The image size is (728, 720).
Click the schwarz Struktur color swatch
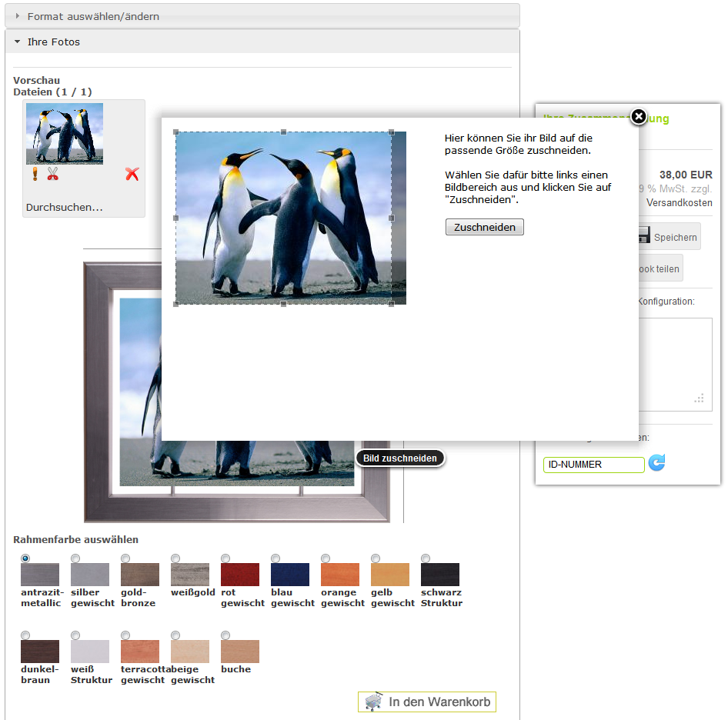coord(440,575)
